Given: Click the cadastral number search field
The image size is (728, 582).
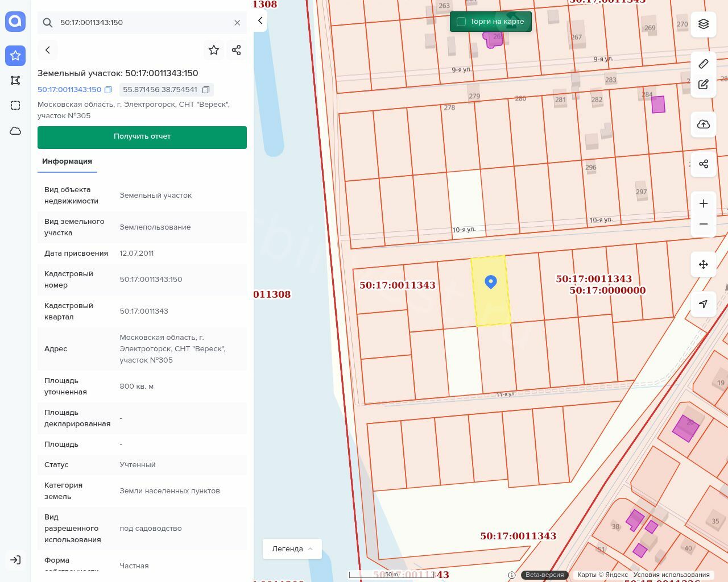Looking at the screenshot, I should point(142,23).
